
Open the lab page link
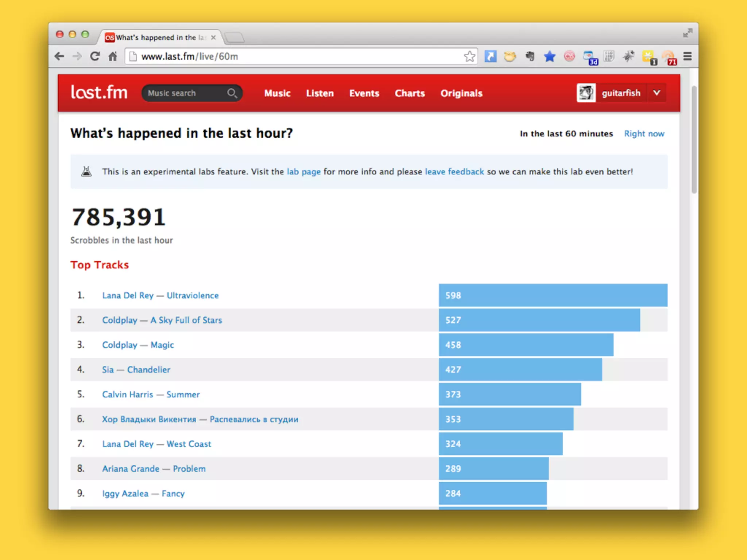pos(303,172)
